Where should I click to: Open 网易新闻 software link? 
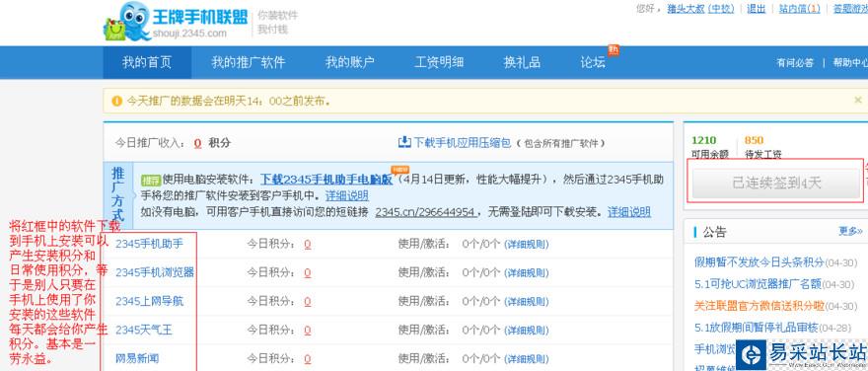coord(137,359)
